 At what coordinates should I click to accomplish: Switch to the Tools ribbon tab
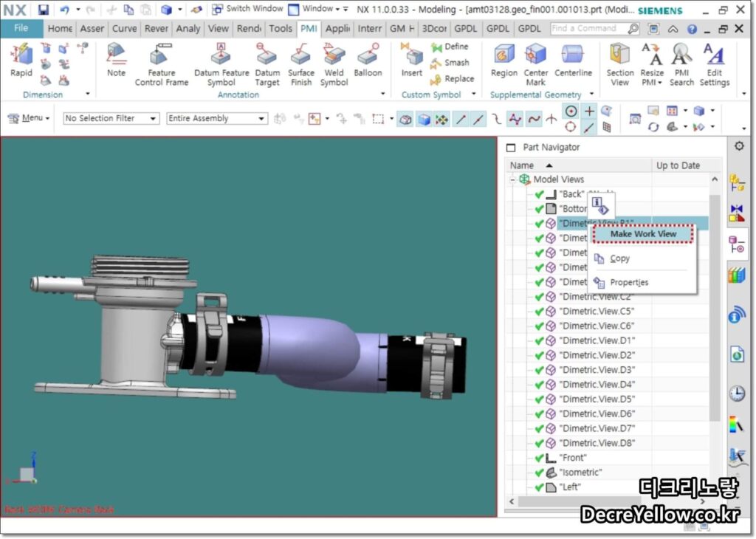click(x=280, y=29)
